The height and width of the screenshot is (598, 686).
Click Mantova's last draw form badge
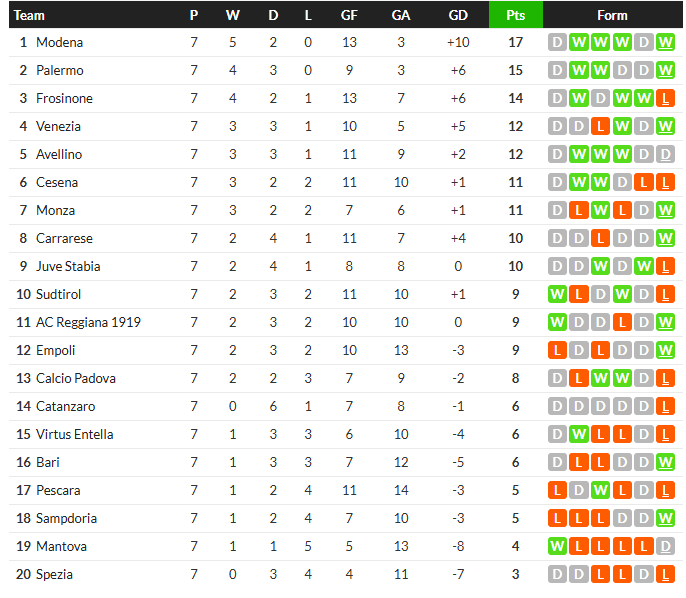(x=666, y=547)
